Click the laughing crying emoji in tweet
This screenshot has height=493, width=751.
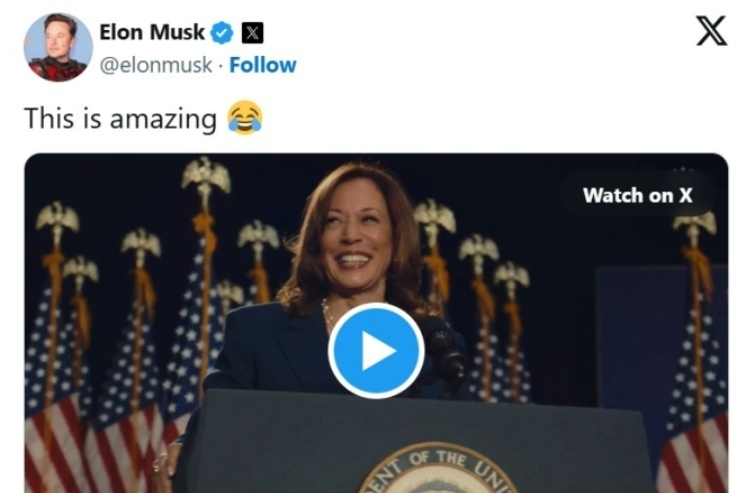click(x=244, y=119)
